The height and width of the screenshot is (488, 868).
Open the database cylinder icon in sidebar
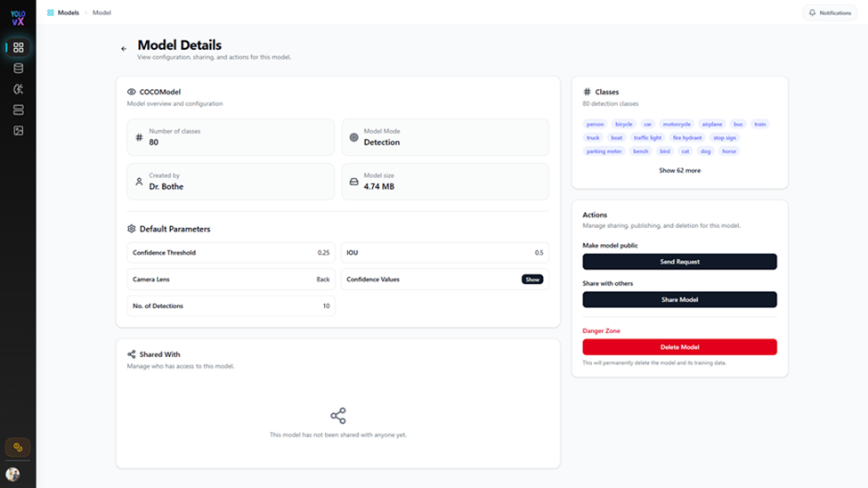click(19, 69)
